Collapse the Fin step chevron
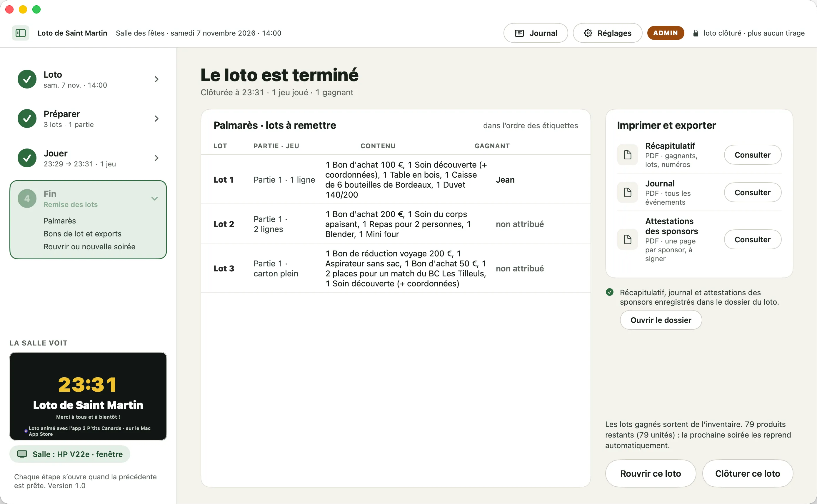The width and height of the screenshot is (817, 504). [154, 199]
